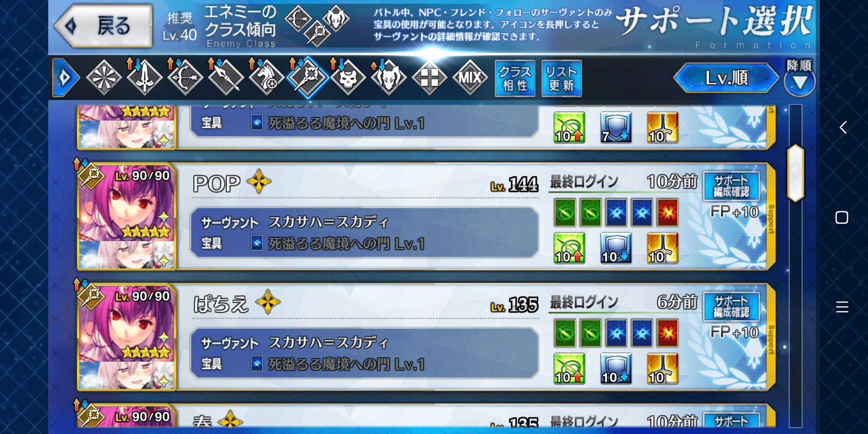Select the All classes filter icon
This screenshot has width=868, height=434.
(104, 78)
